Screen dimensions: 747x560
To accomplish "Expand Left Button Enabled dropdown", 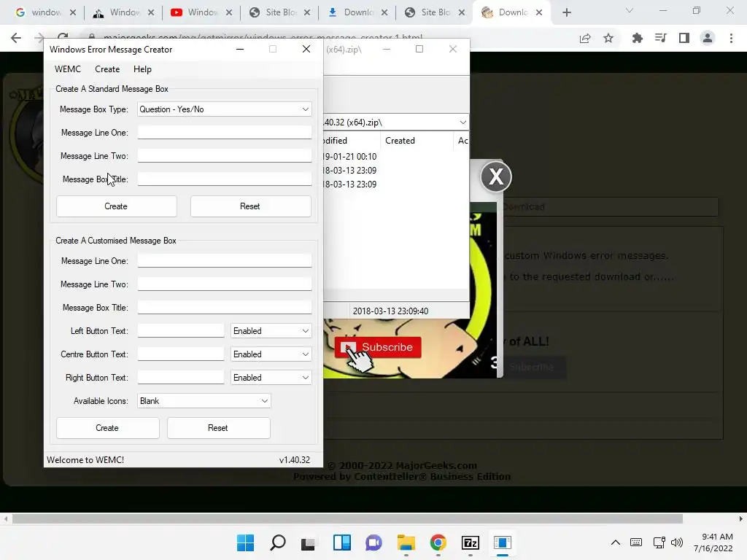I will click(x=271, y=331).
